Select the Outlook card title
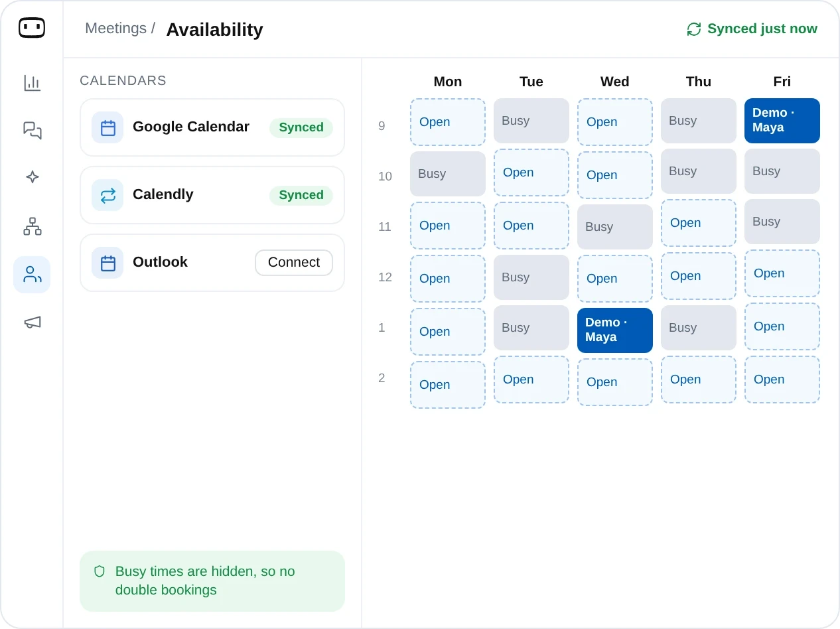This screenshot has width=840, height=629. [x=160, y=262]
